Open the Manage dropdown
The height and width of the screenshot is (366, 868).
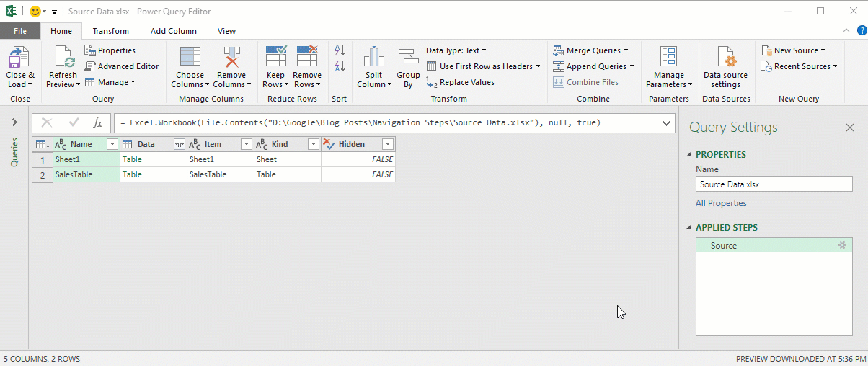110,82
